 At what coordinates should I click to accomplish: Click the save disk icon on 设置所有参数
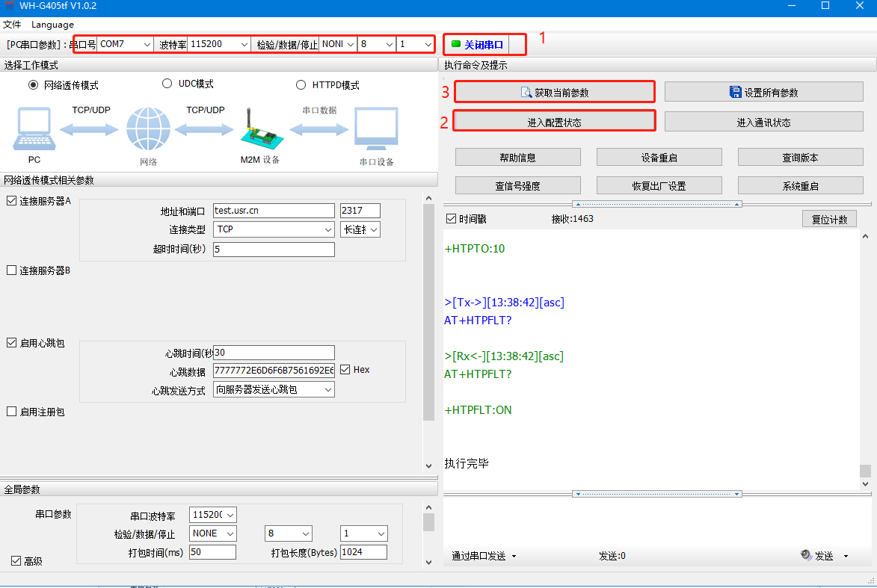coord(735,92)
